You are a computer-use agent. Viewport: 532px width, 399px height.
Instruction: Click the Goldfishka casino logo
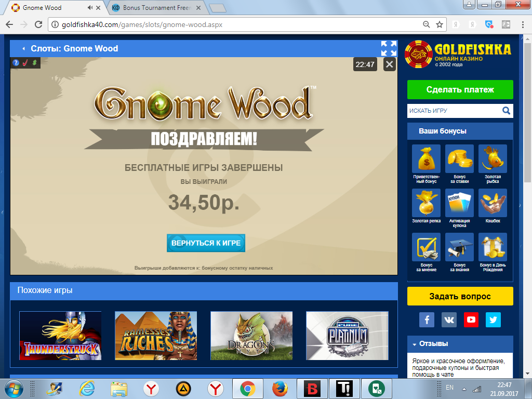(x=458, y=54)
